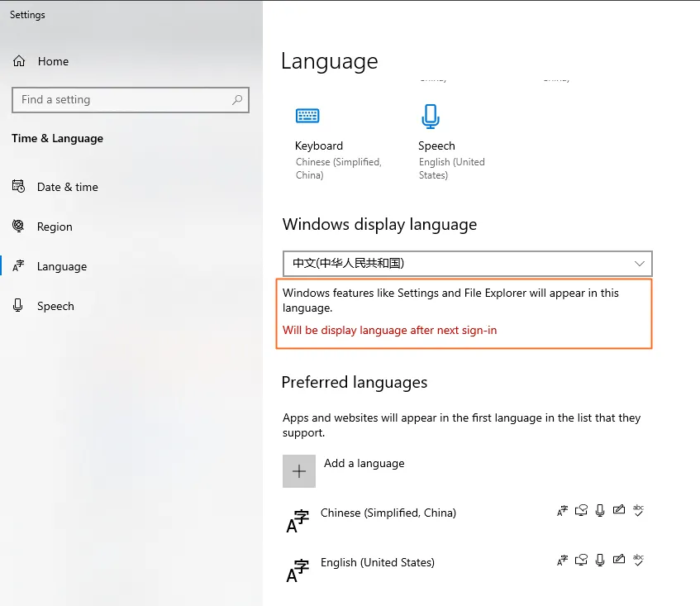
Task: Click the magnifier icon in the search box
Action: click(x=237, y=100)
